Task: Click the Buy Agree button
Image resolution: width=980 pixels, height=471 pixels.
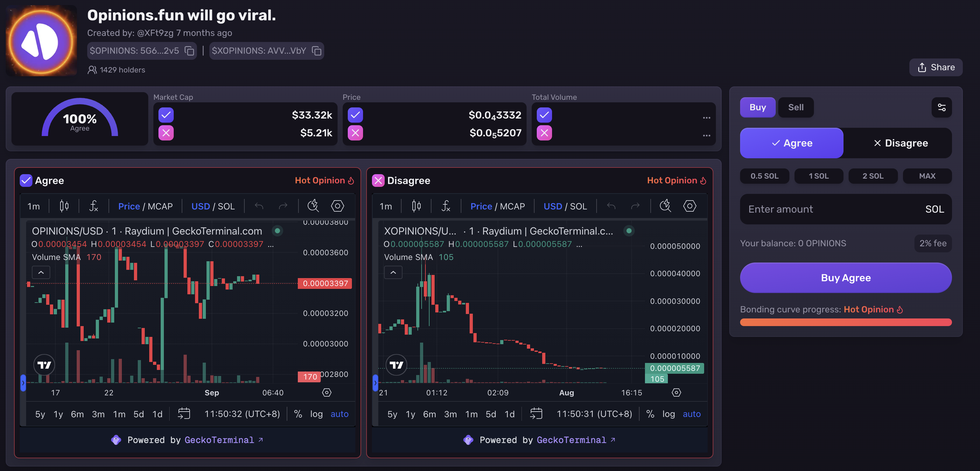Action: [x=845, y=277]
